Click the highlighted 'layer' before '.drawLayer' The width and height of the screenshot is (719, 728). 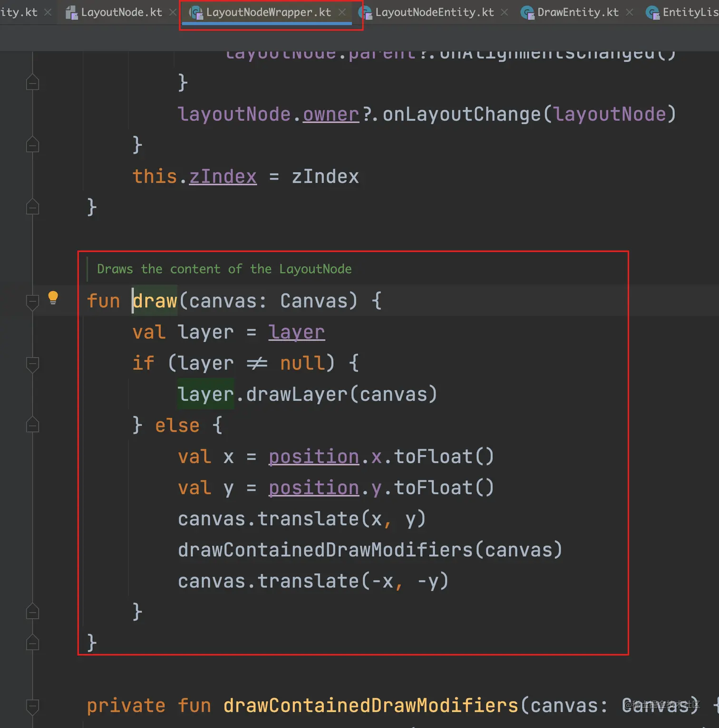(206, 394)
